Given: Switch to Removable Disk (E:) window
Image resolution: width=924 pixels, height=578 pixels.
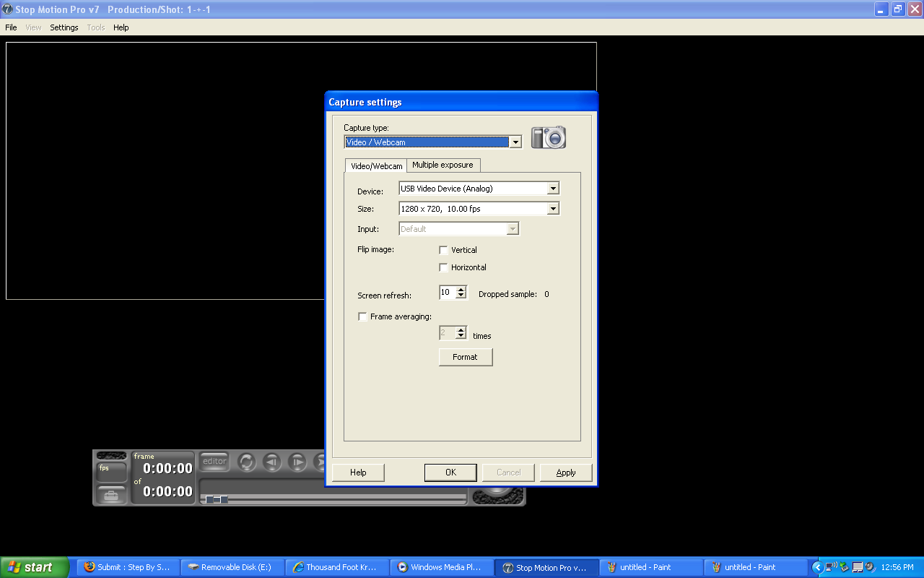Looking at the screenshot, I should (x=232, y=567).
